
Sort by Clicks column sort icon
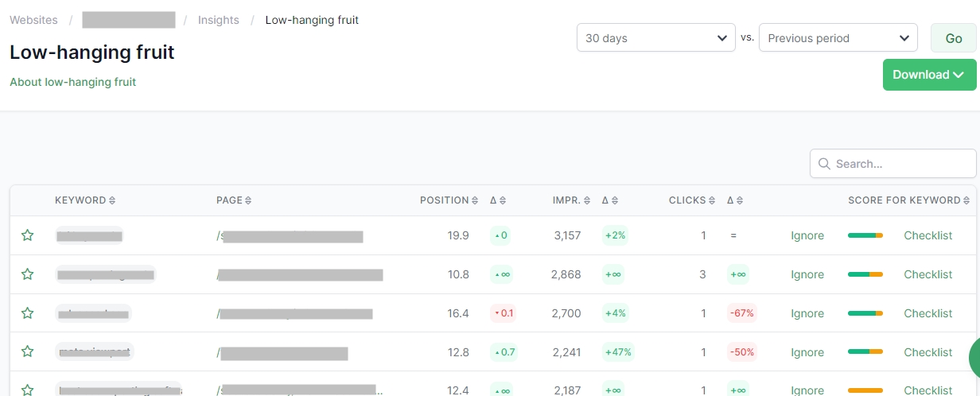click(x=713, y=200)
